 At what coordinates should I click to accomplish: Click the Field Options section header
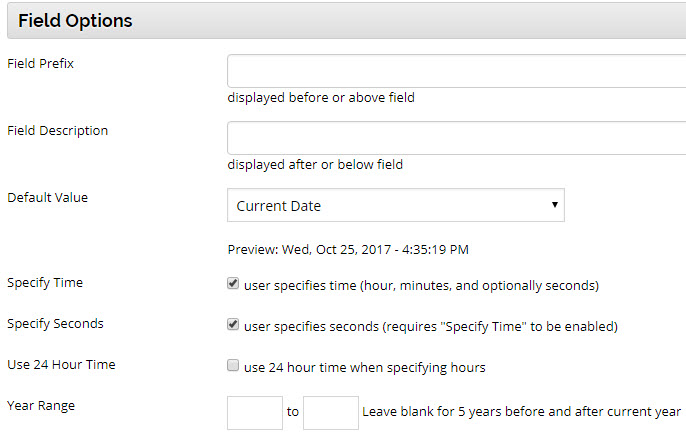75,20
